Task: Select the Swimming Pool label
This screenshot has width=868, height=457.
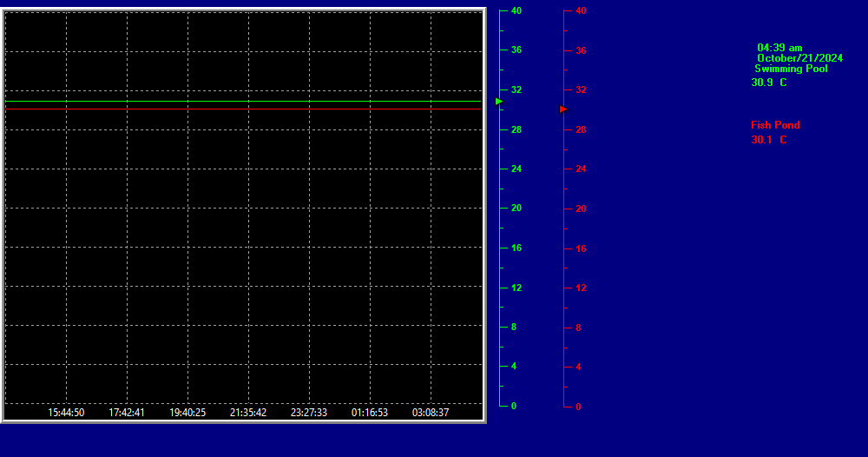Action: coord(791,69)
